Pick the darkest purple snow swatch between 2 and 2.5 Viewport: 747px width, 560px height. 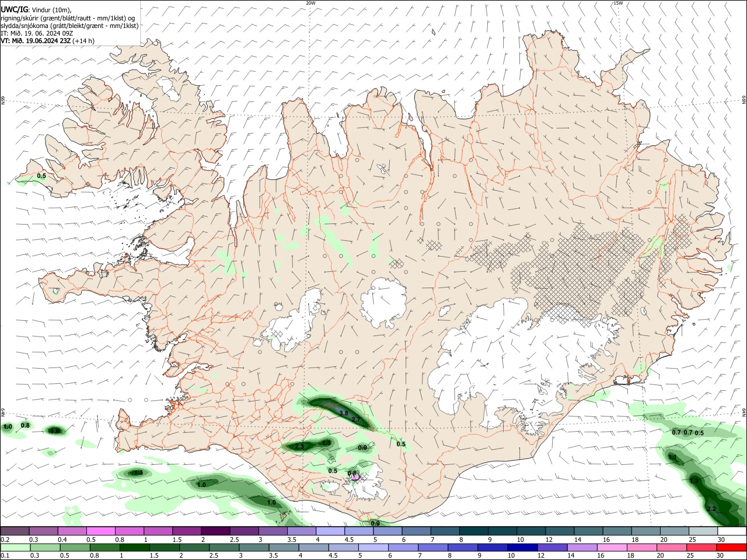pos(215,531)
